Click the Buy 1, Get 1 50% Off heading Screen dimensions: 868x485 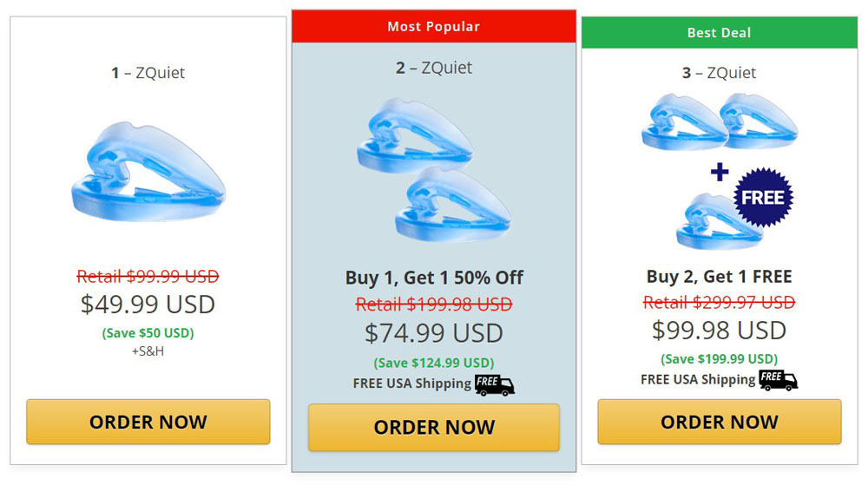tap(434, 278)
